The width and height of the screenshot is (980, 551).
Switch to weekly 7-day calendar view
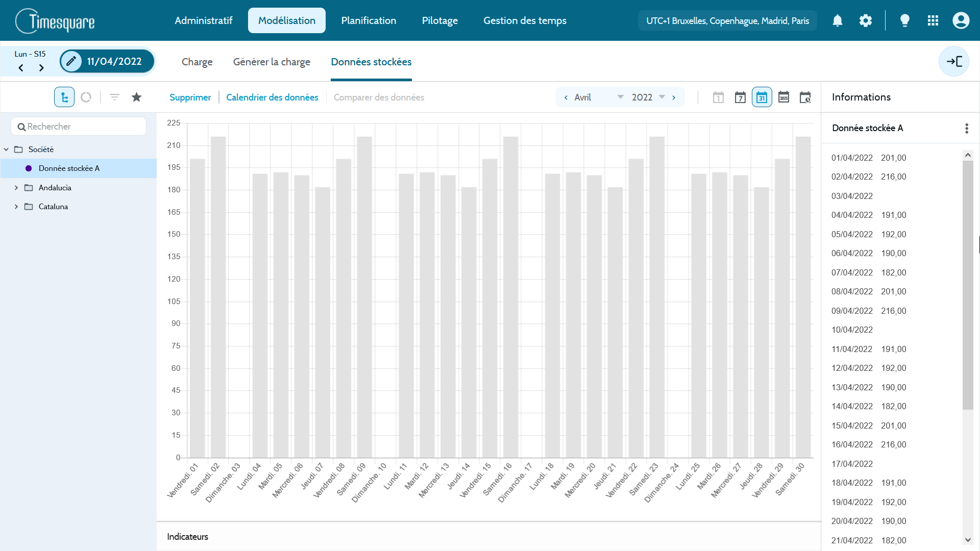[740, 97]
